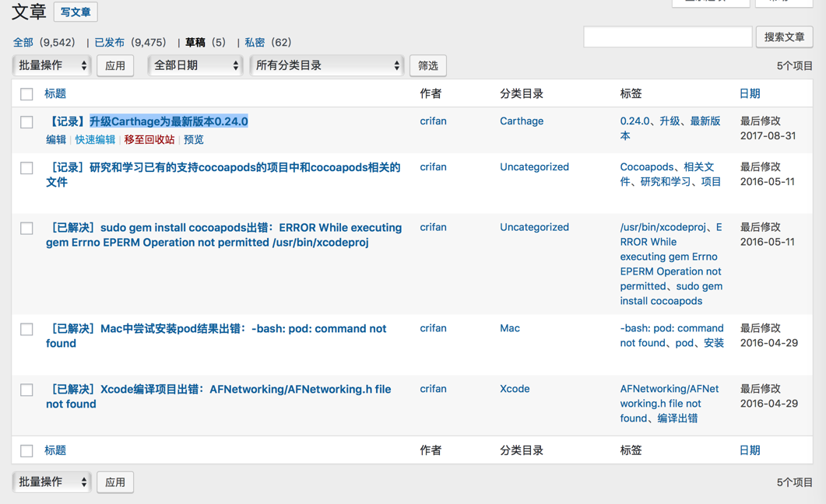Open the bottom 批量操作 bulk actions dropdown
Viewport: 826px width, 504px height.
tap(52, 482)
